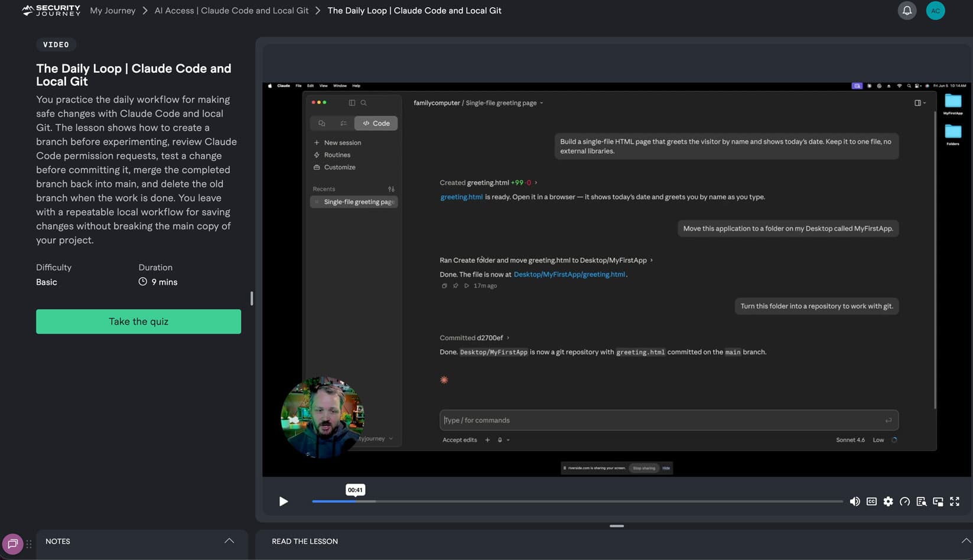The width and height of the screenshot is (973, 560).
Task: Click the 00:41 timestamp marker
Action: coord(355,490)
